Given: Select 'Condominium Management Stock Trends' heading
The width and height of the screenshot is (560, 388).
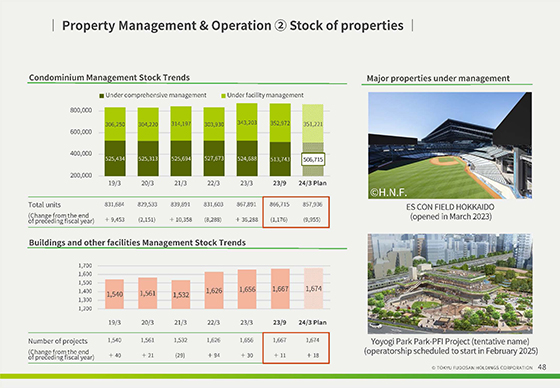Looking at the screenshot, I should pos(109,78).
